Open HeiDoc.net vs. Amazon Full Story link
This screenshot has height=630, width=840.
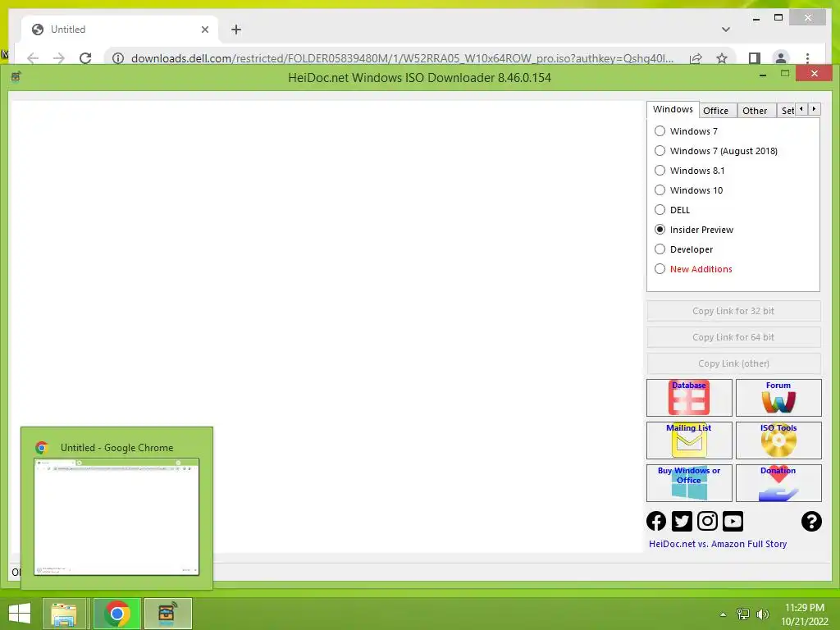(x=718, y=544)
